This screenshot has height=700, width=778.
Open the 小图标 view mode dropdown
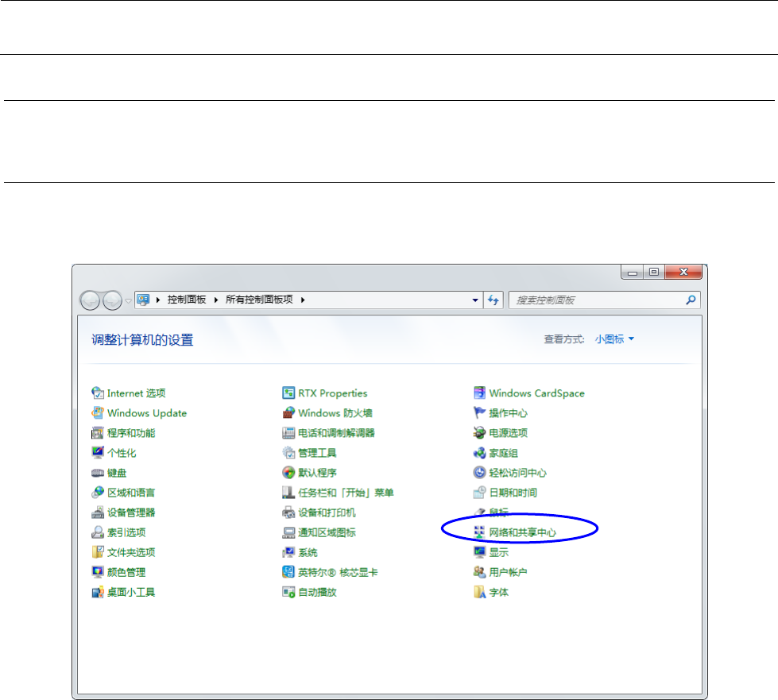(615, 338)
